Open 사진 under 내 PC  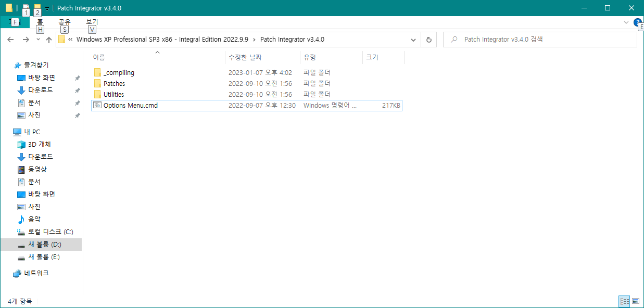point(34,207)
